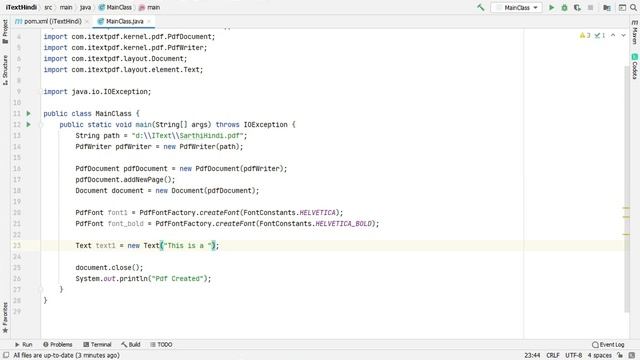
Task: Click the text "All files are up-to-date"
Action: [x=44, y=356]
